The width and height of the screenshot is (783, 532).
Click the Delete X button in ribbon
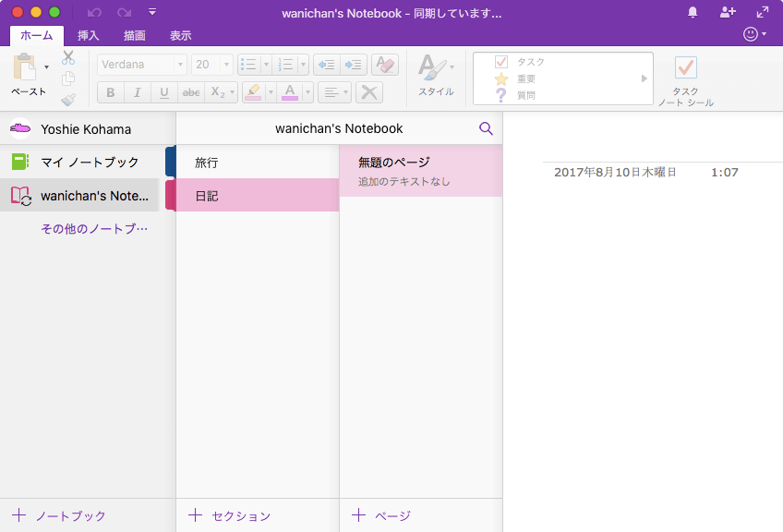pyautogui.click(x=369, y=92)
